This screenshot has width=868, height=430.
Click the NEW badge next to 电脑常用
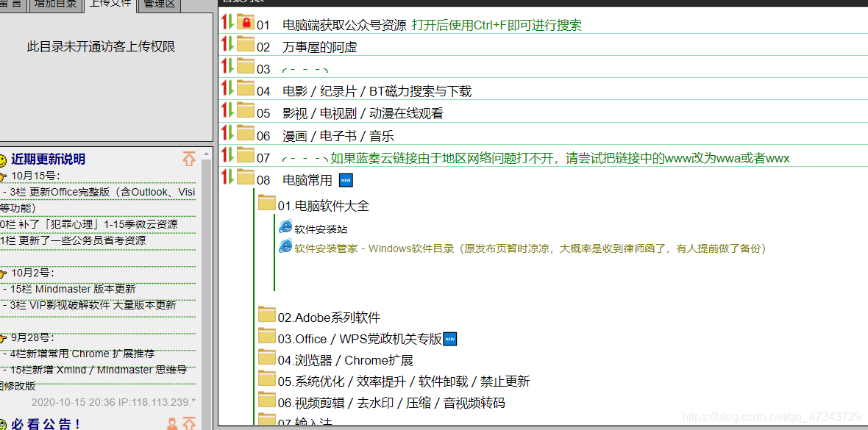[x=346, y=180]
